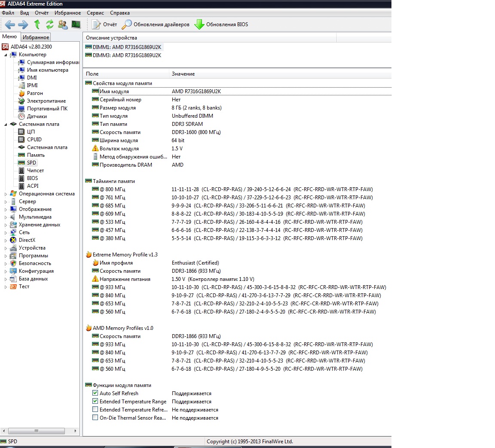Switch to the Меню tab
The width and height of the screenshot is (495, 448).
pos(9,37)
